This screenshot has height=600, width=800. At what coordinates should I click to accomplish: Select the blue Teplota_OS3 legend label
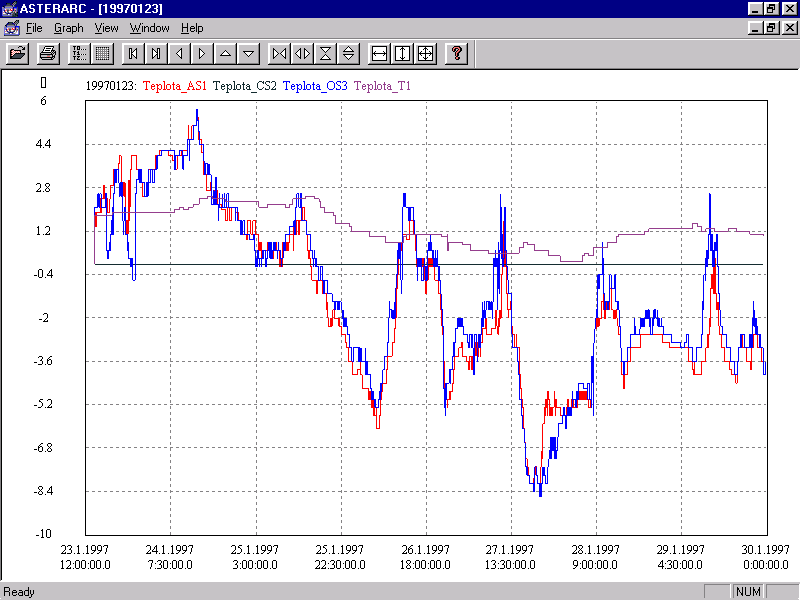point(315,86)
